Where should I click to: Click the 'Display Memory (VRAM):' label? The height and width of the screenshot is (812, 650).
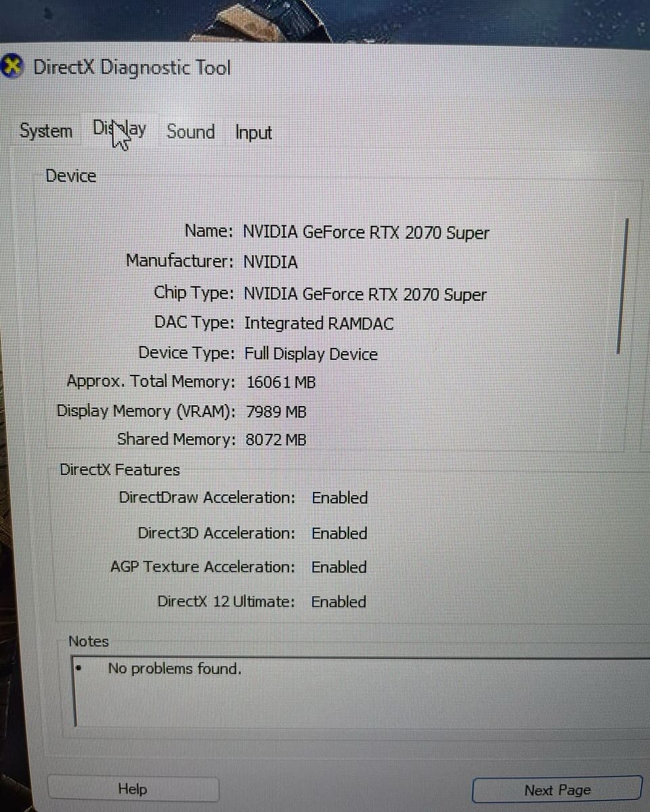(x=146, y=411)
